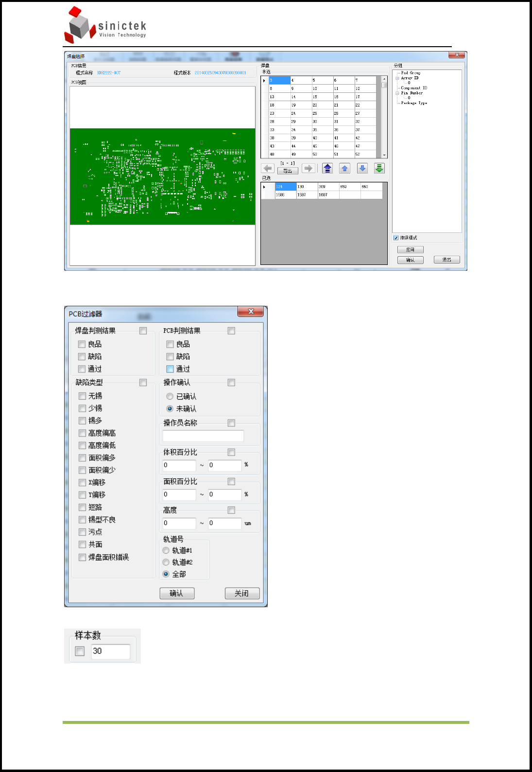Check 良品 under 焊盘判测结果
Image resolution: width=532 pixels, height=772 pixels.
click(82, 344)
